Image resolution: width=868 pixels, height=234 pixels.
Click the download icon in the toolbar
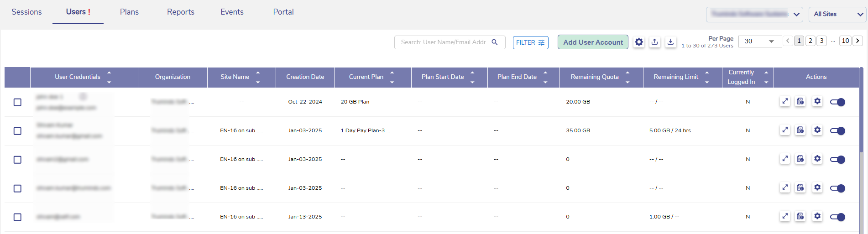[x=670, y=42]
